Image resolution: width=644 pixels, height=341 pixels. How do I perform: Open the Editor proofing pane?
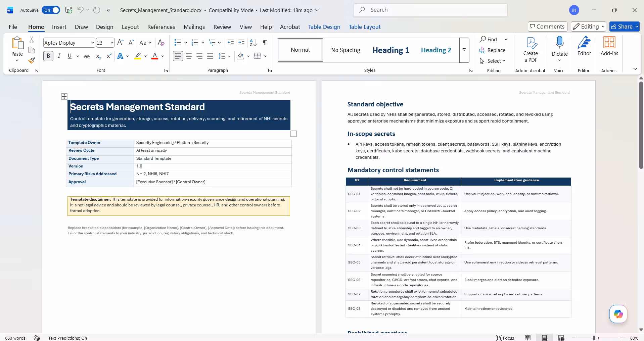click(584, 46)
